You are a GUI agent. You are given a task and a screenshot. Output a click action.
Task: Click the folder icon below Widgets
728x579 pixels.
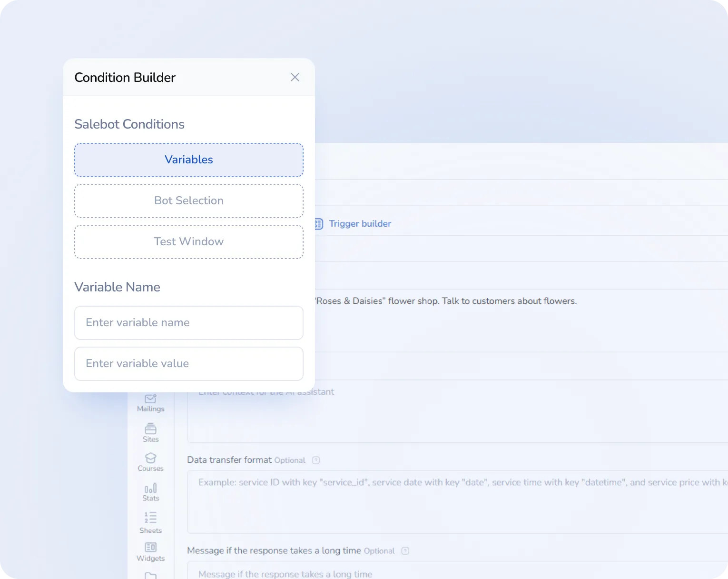coord(150,575)
